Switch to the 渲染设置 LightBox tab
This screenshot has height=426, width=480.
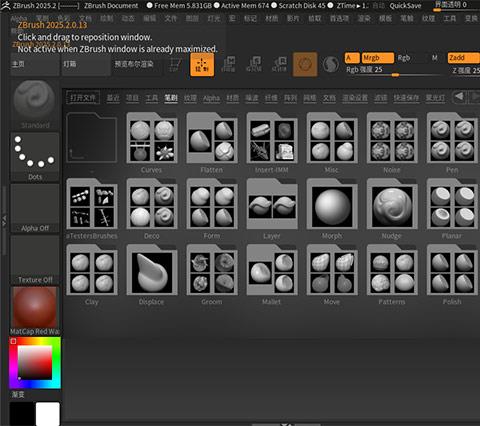coord(355,98)
